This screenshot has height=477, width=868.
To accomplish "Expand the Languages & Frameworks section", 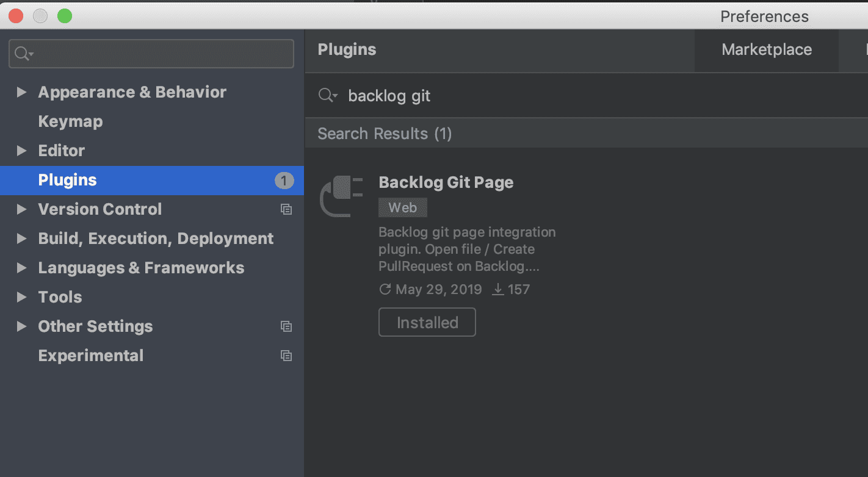I will (22, 268).
